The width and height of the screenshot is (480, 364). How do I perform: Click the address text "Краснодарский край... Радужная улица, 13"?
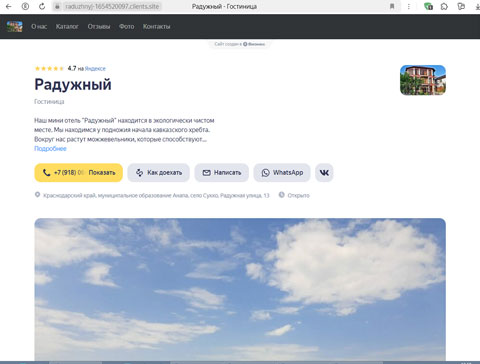click(x=156, y=195)
